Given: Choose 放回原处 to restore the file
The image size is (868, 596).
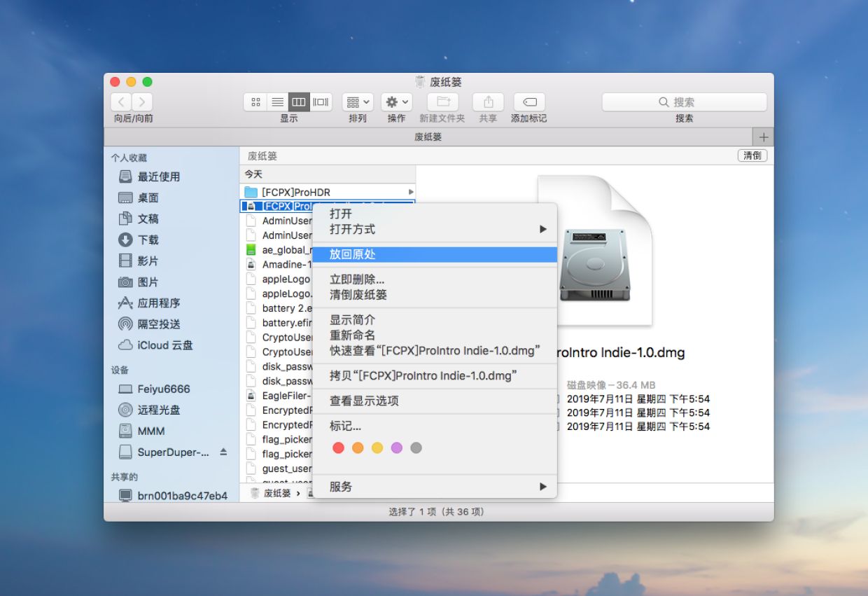Looking at the screenshot, I should point(435,254).
